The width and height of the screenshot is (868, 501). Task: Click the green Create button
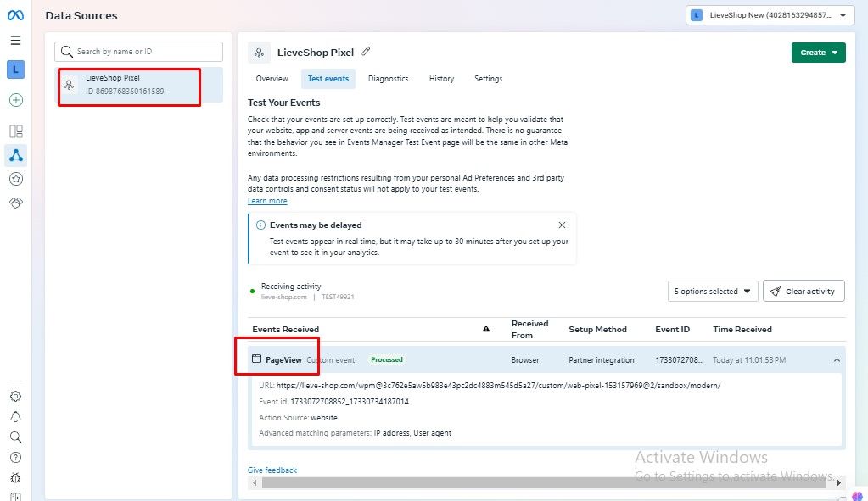point(818,53)
